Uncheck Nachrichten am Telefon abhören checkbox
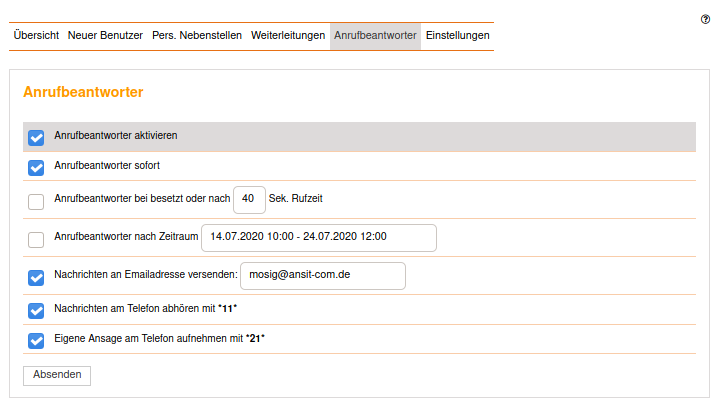Screen dimensions: 719x407 click(36, 311)
